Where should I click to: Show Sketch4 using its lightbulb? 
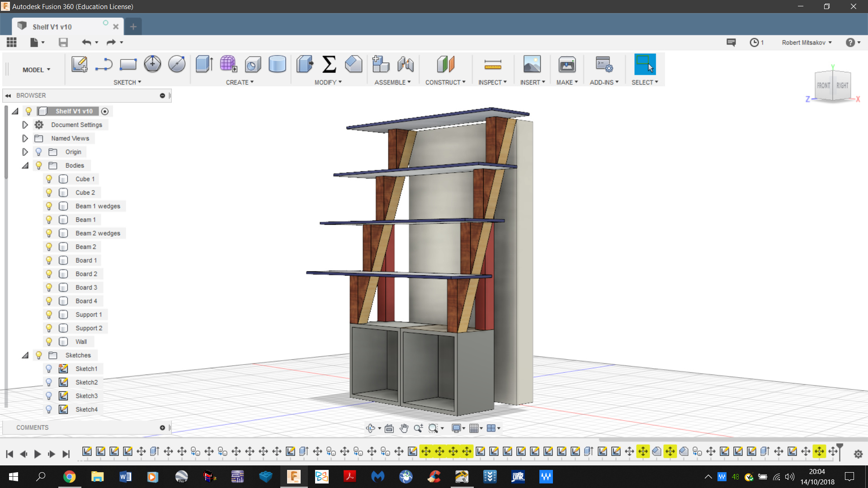point(49,409)
